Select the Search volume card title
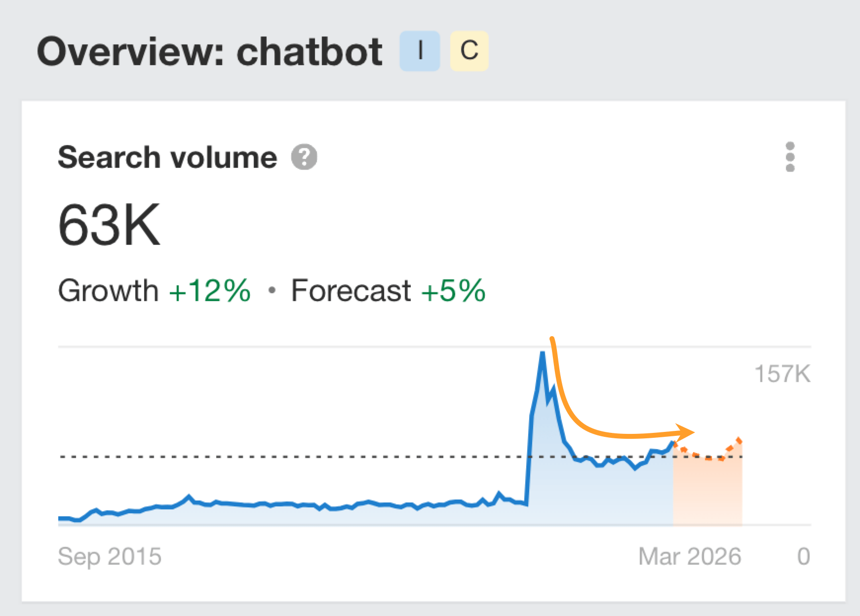 coord(167,157)
